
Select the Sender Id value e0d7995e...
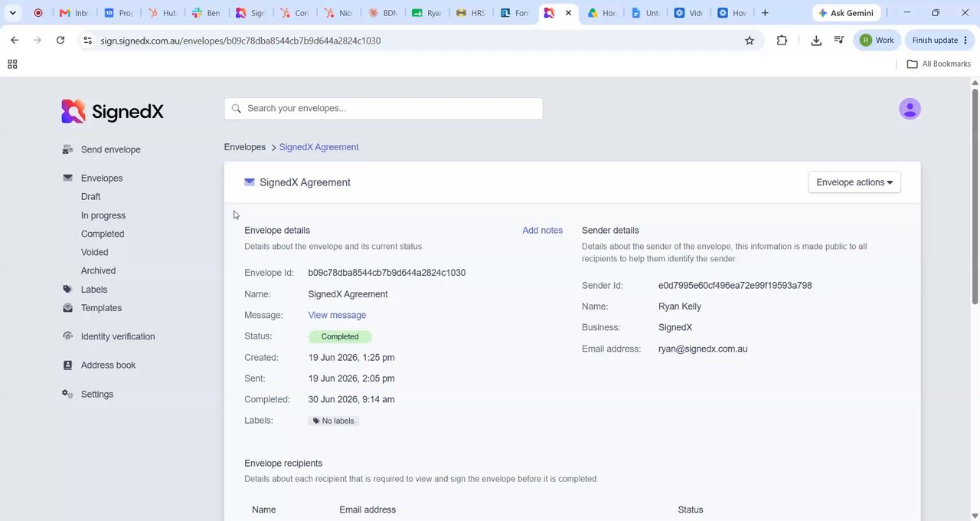[735, 286]
